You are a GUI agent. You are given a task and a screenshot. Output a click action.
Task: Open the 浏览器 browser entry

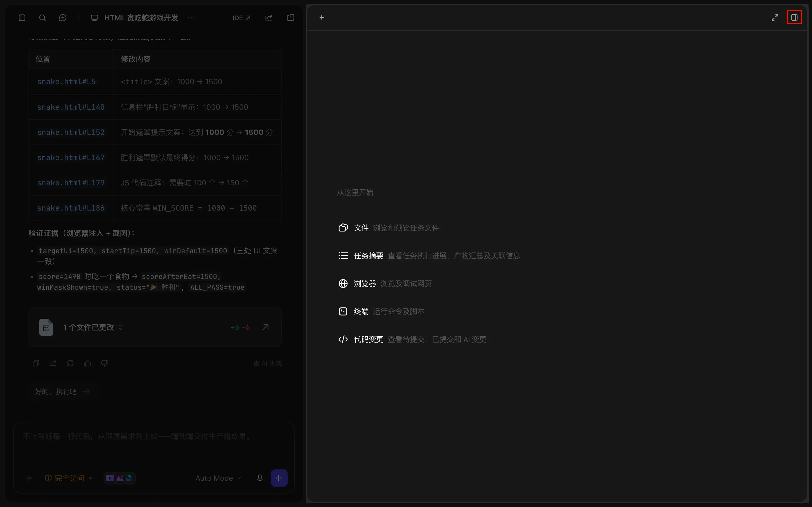point(385,283)
